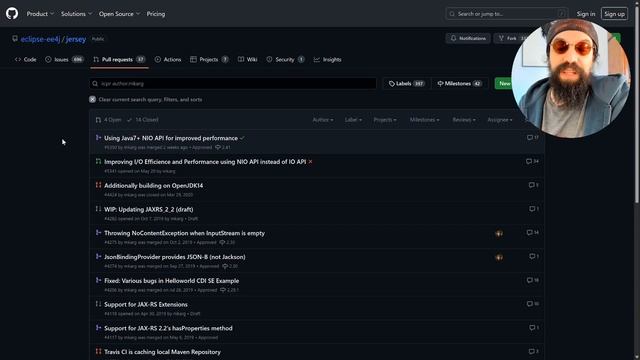This screenshot has height=360, width=640.
Task: Click comments icon on Improving I/O Efficience row
Action: click(x=532, y=162)
